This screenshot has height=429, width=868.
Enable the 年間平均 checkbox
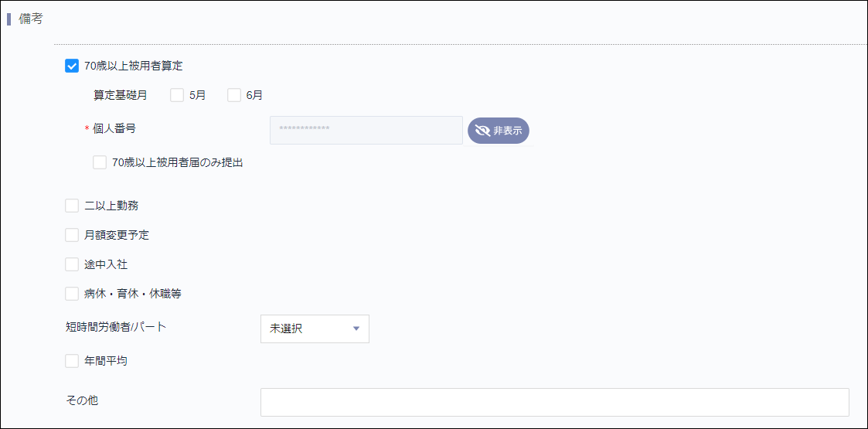[x=72, y=361]
